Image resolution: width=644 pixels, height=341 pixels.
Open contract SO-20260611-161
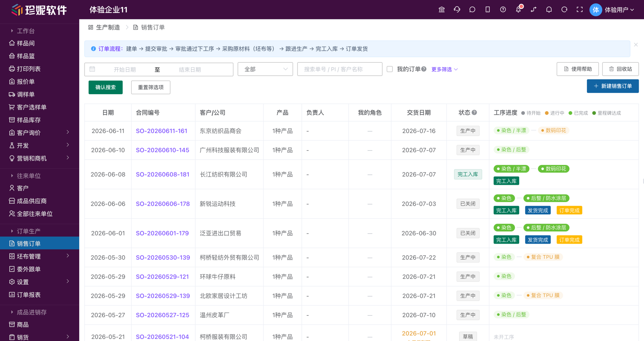161,131
